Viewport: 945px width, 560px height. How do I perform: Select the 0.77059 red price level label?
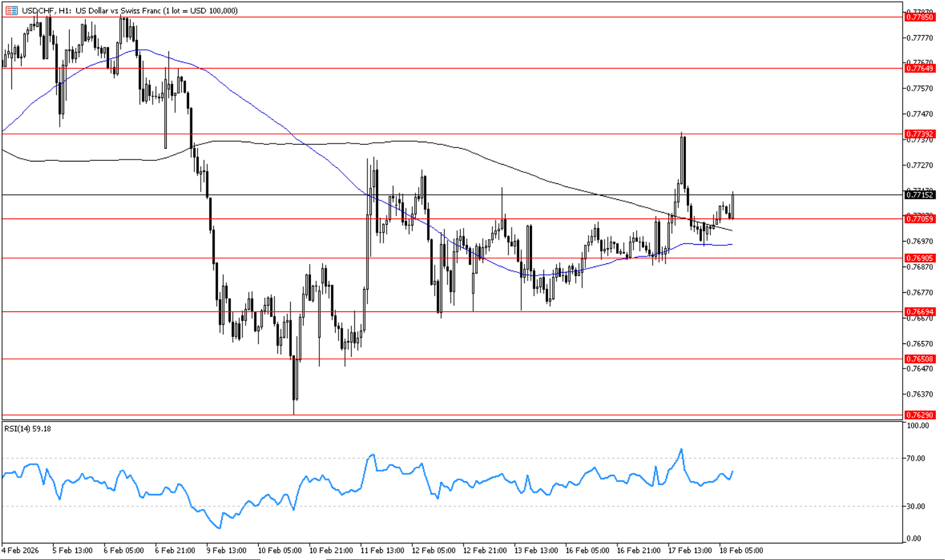(919, 218)
